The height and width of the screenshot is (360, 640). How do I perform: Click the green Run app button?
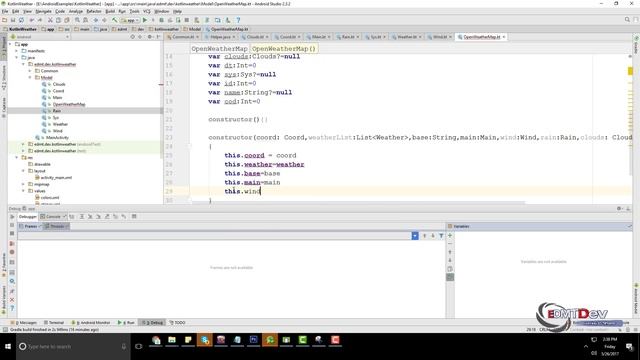pyautogui.click(x=144, y=20)
